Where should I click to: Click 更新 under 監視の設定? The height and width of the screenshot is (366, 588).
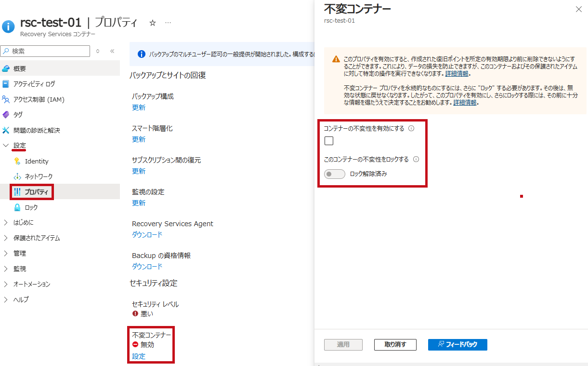point(139,203)
